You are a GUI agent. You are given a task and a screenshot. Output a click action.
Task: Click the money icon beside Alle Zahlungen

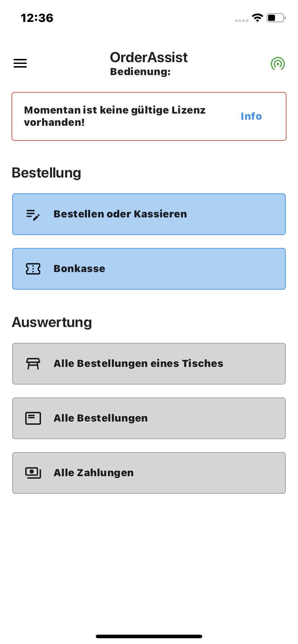33,473
